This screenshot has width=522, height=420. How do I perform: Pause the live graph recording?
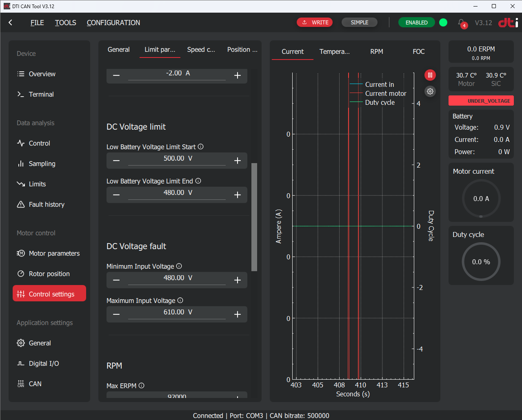point(430,75)
